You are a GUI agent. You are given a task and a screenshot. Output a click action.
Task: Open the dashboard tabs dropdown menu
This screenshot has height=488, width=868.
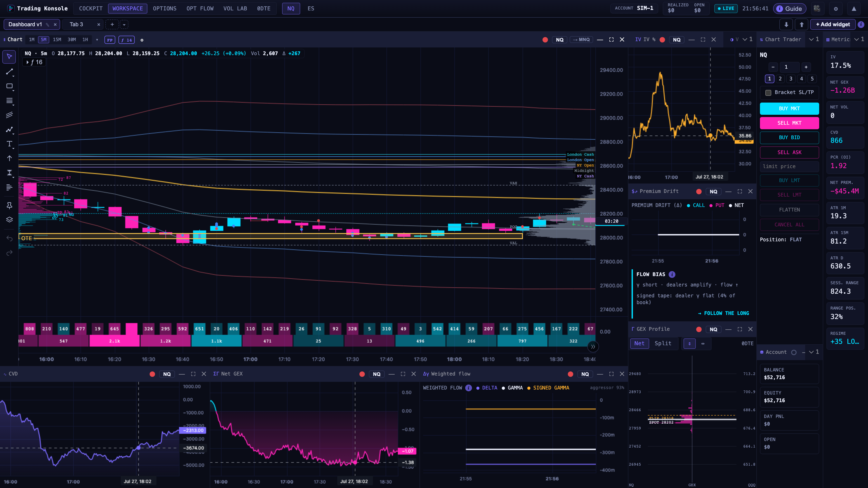pyautogui.click(x=124, y=25)
